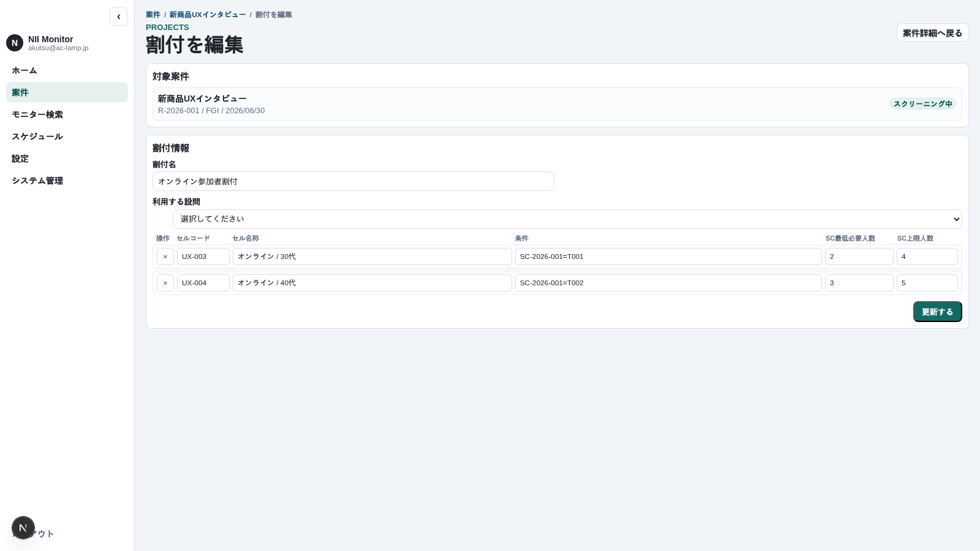Edit condition SC-2026-001=T002 field
Screen dimensions: 980x551
click(668, 283)
